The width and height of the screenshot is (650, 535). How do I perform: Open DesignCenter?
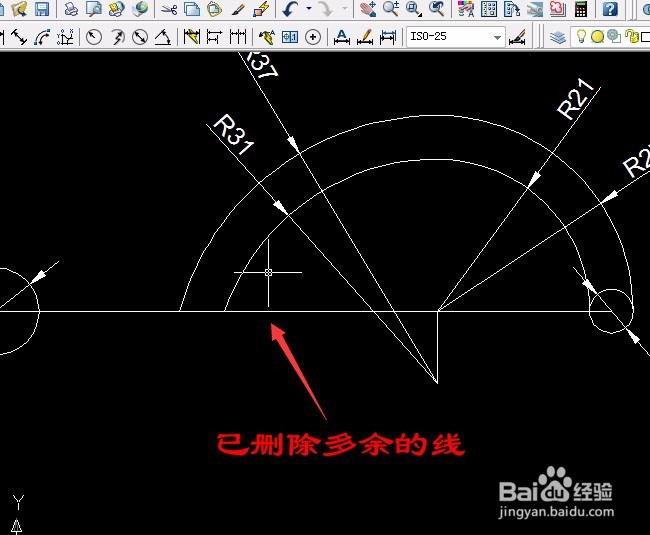489,8
